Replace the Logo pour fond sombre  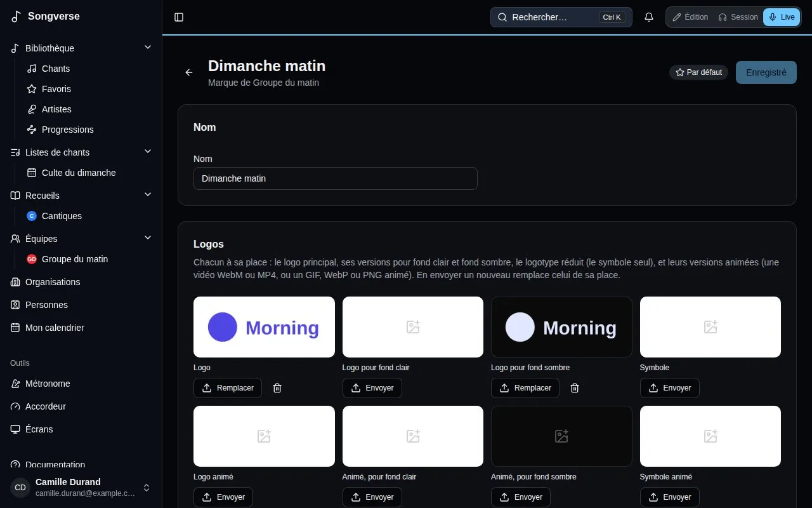(525, 388)
